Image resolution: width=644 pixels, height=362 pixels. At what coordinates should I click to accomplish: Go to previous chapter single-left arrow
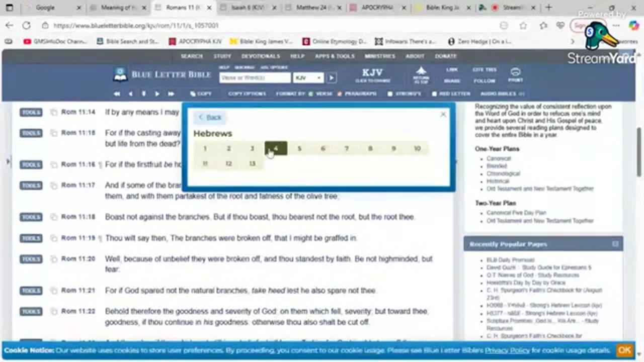[130, 94]
